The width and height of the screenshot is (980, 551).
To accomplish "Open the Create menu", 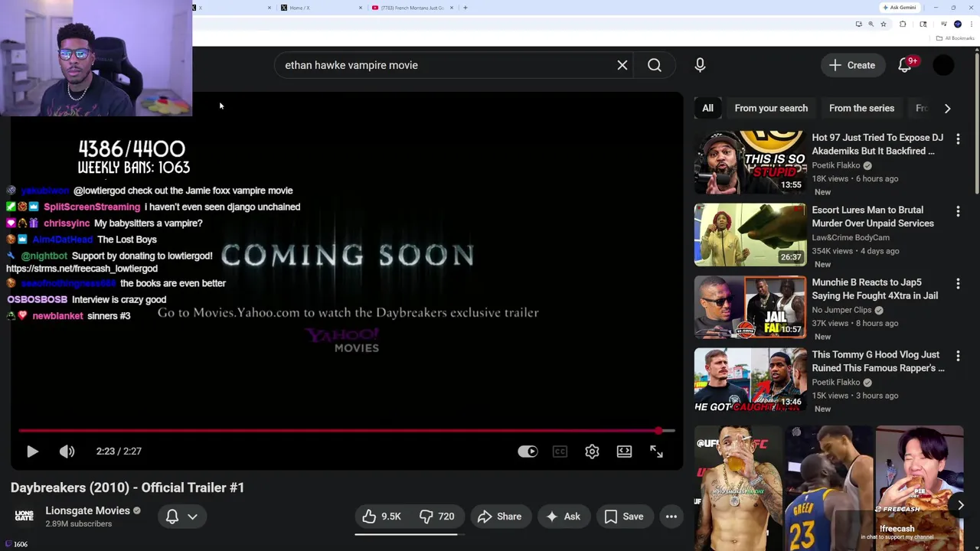I will click(x=852, y=65).
